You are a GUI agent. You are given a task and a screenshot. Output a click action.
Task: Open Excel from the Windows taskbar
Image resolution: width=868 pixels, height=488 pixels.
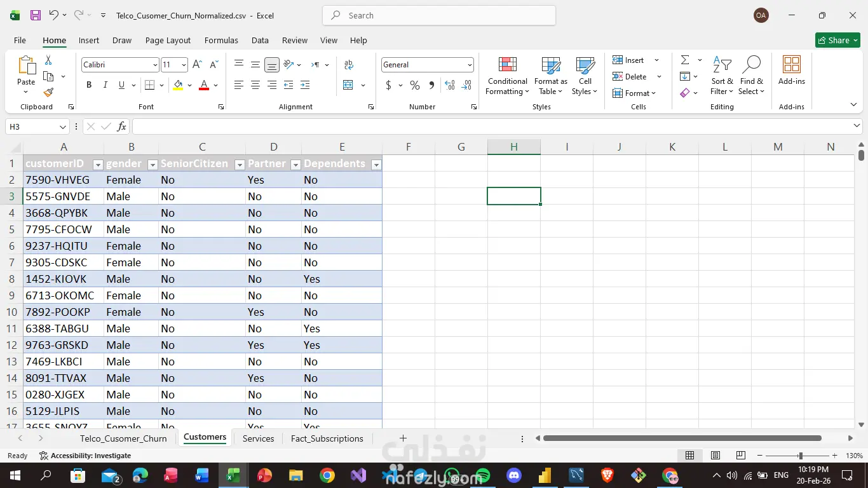click(233, 475)
